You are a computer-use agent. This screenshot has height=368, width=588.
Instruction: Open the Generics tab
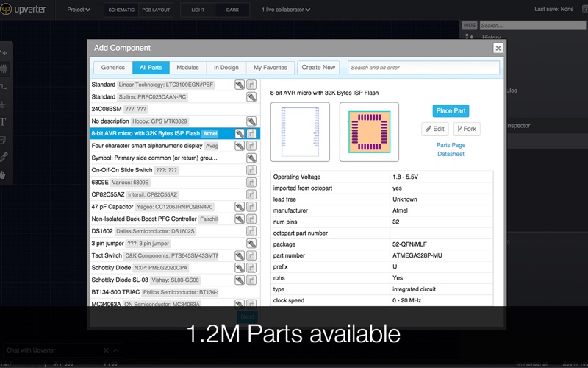(113, 68)
